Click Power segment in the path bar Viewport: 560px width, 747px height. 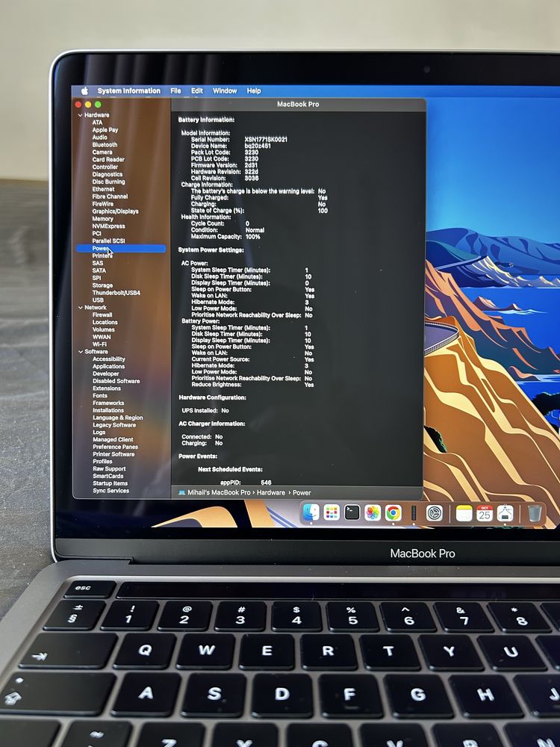point(302,492)
